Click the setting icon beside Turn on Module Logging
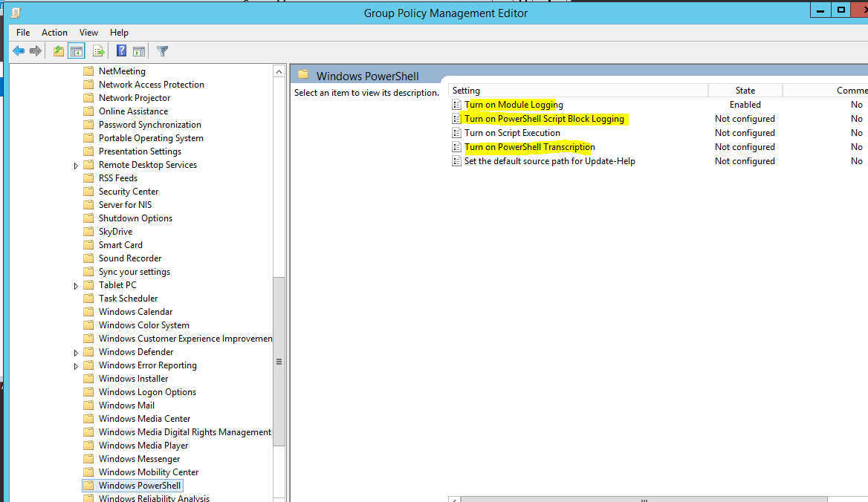The image size is (868, 502). click(456, 104)
